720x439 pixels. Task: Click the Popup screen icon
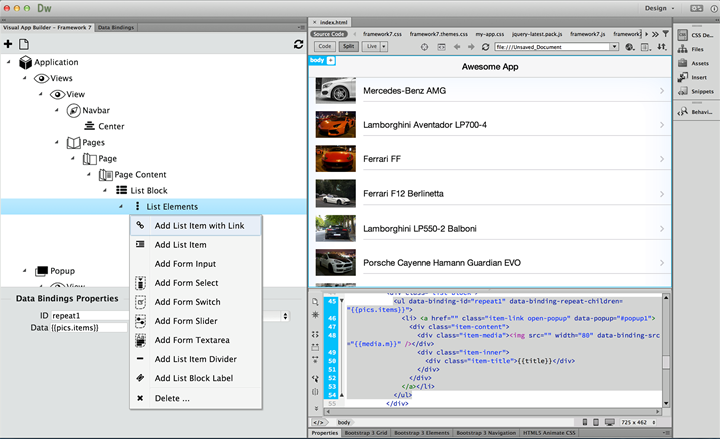pyautogui.click(x=41, y=271)
